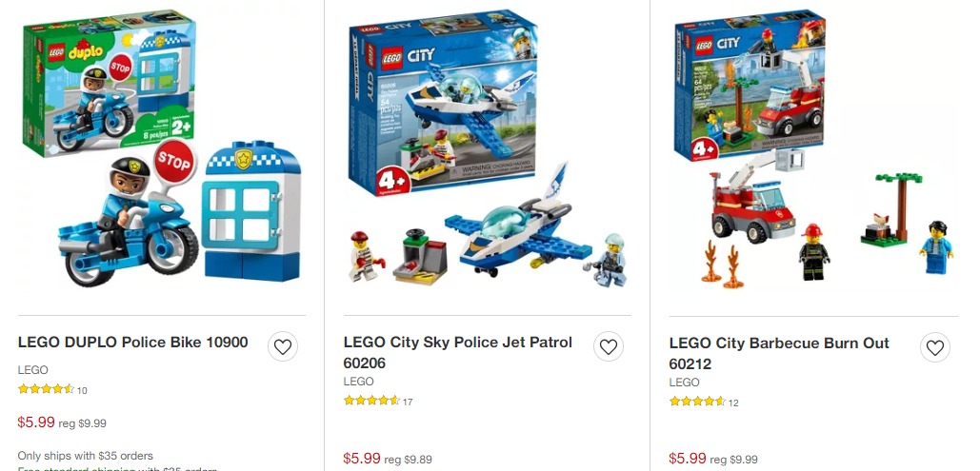The height and width of the screenshot is (471, 980).
Task: Open LEGO City Sky Police Jet Patrol title
Action: point(457,352)
